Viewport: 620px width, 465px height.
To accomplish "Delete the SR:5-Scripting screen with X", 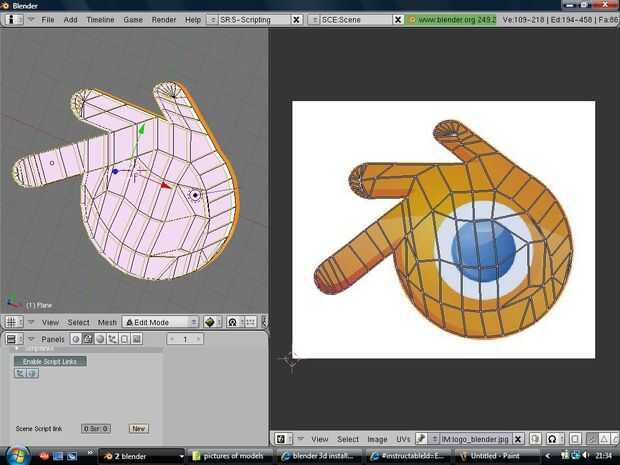I will point(296,19).
